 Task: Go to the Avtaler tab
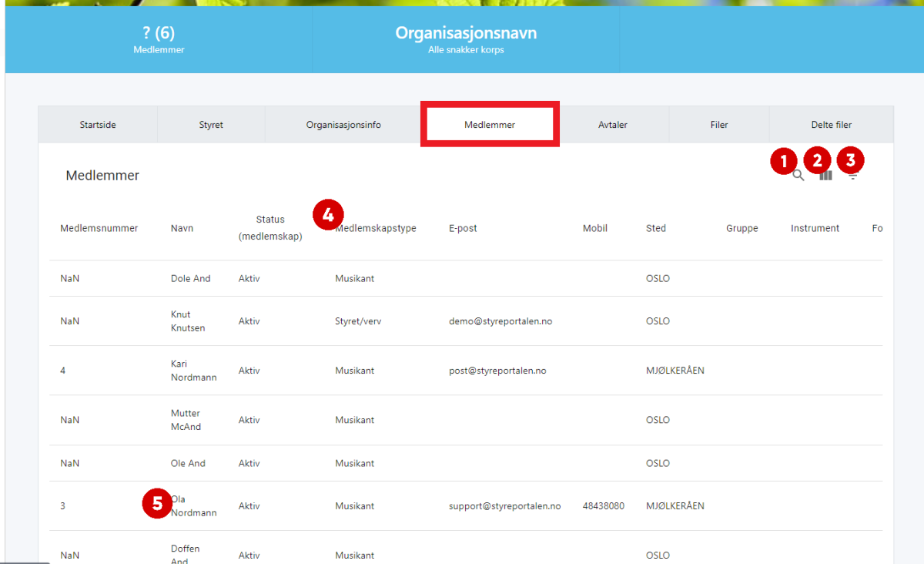tap(613, 125)
